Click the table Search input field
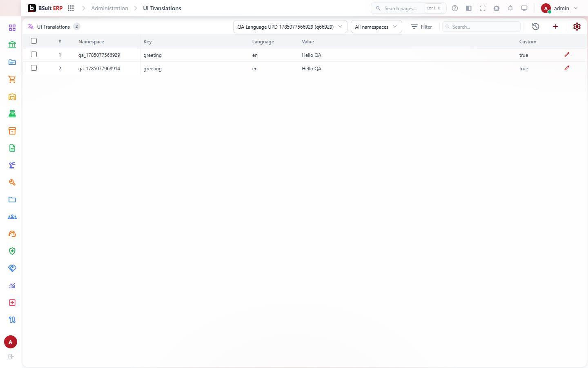Screen dimensions: 588x368 click(481, 27)
